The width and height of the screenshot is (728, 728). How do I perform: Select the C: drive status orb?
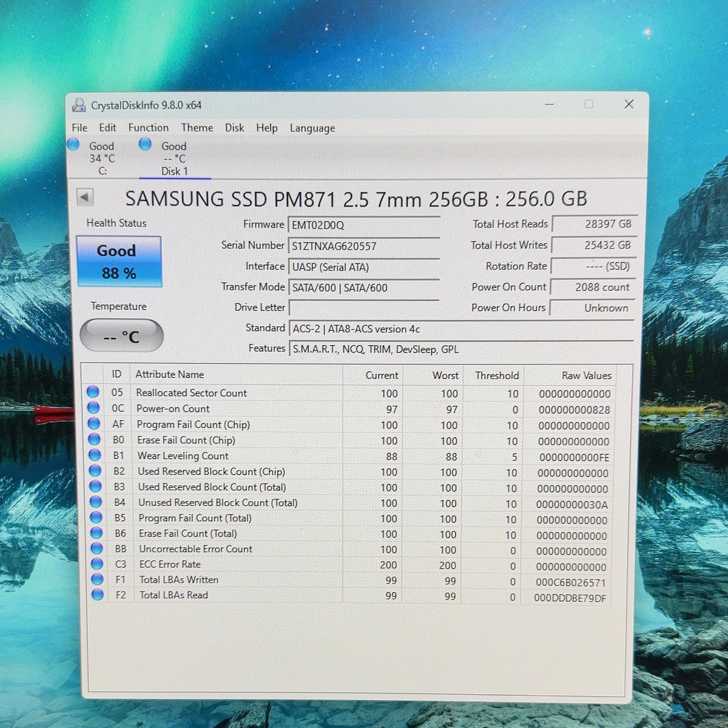[x=73, y=144]
